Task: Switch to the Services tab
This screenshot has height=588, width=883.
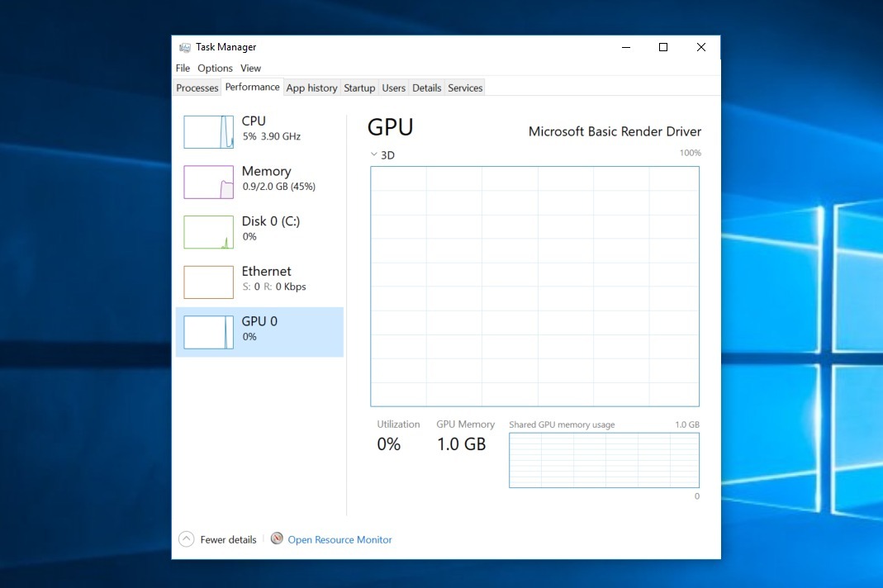Action: [x=465, y=88]
